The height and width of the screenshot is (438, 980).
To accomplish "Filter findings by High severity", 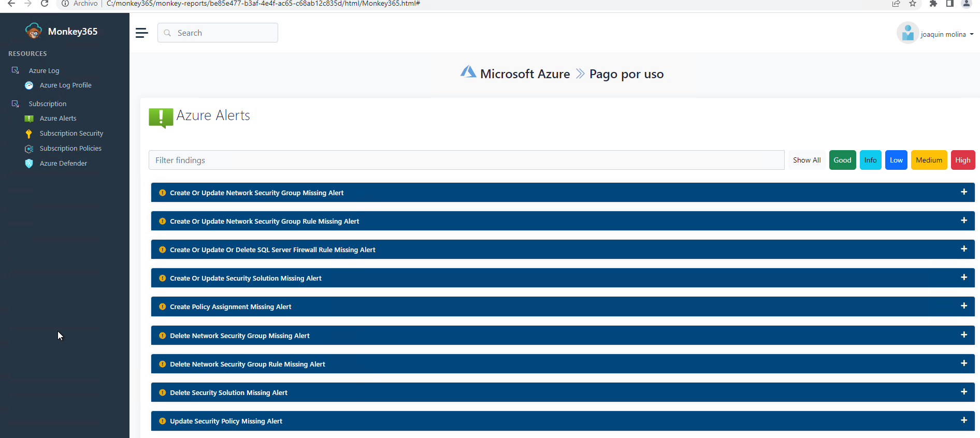I will (962, 160).
